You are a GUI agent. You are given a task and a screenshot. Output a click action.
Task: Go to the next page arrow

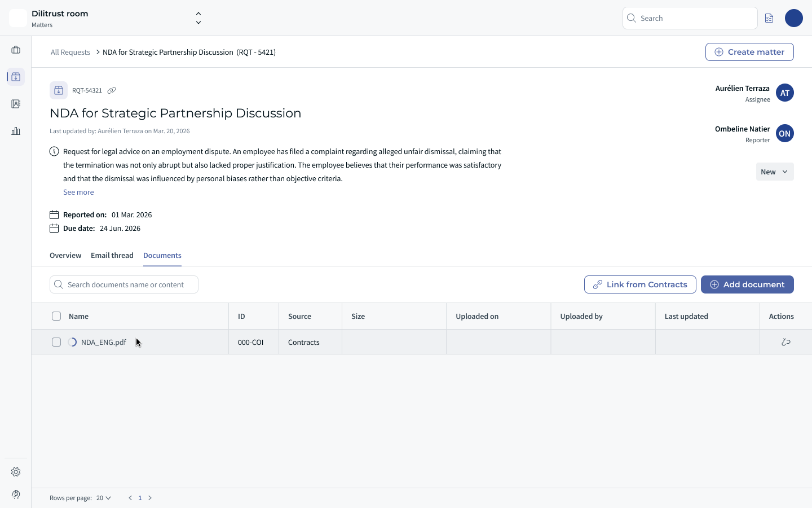[x=150, y=498]
